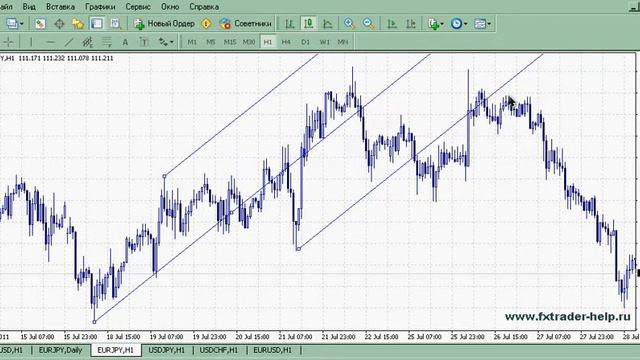Select the H1 timeframe button
This screenshot has height=360, width=640.
click(x=268, y=42)
